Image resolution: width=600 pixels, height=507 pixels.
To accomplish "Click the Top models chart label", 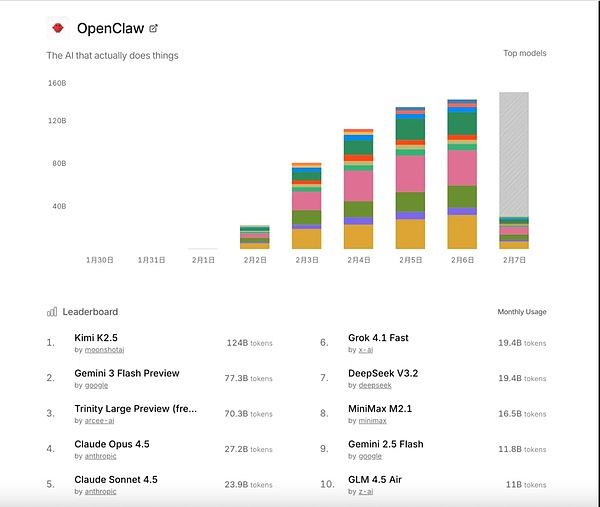I will [x=524, y=53].
